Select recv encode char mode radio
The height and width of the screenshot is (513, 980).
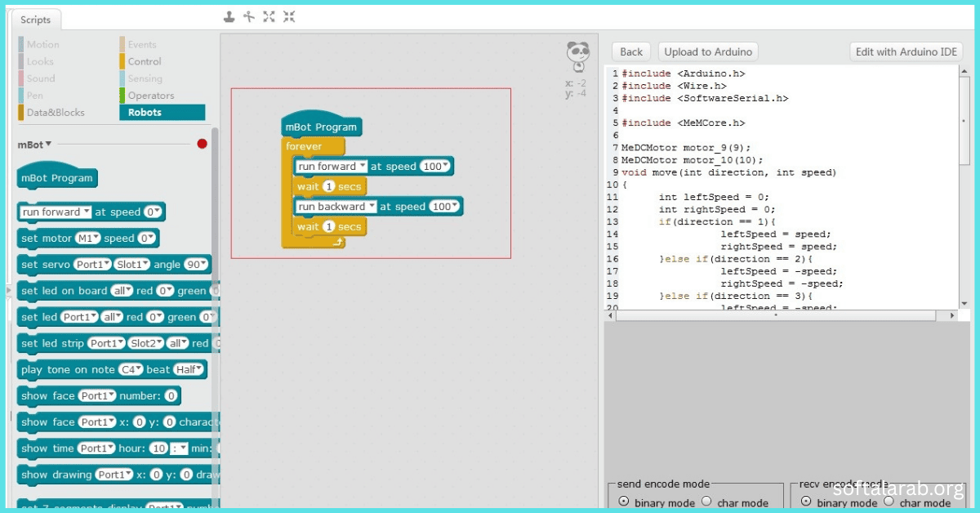(x=889, y=502)
